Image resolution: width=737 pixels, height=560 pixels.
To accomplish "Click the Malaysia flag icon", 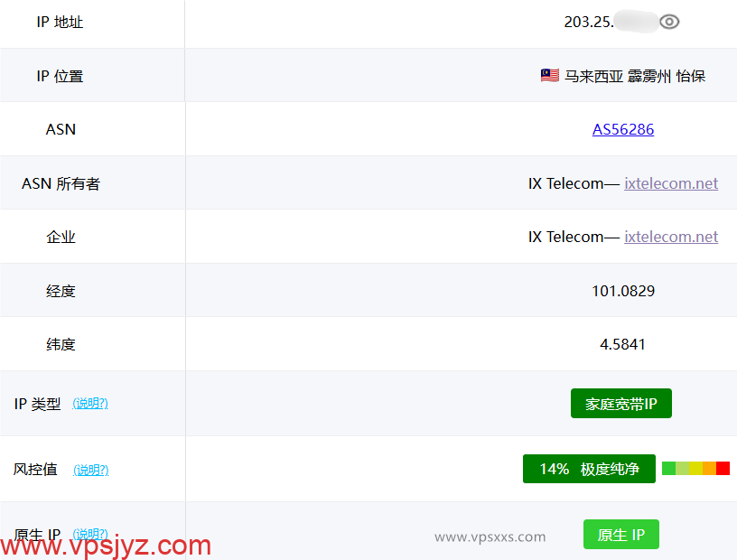I will click(549, 76).
